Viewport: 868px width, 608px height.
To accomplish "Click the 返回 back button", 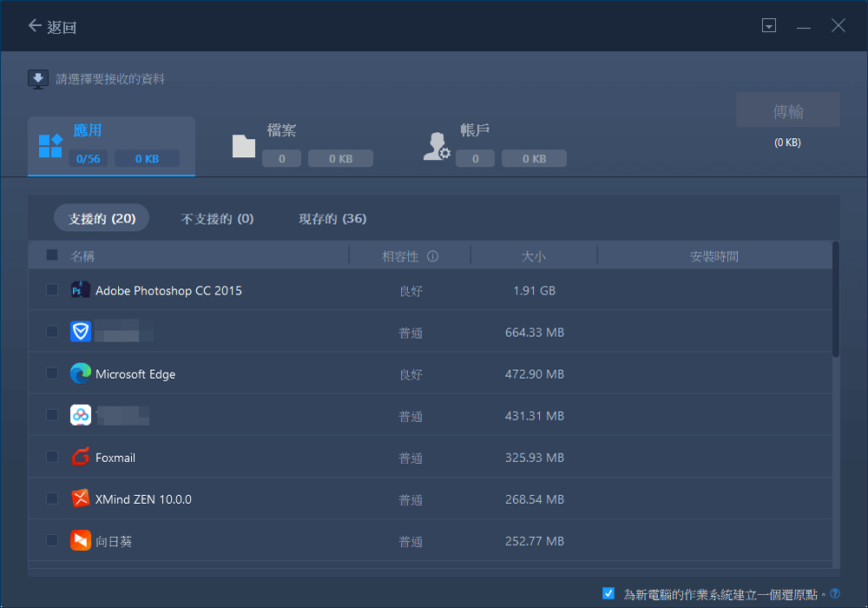I will 52,27.
